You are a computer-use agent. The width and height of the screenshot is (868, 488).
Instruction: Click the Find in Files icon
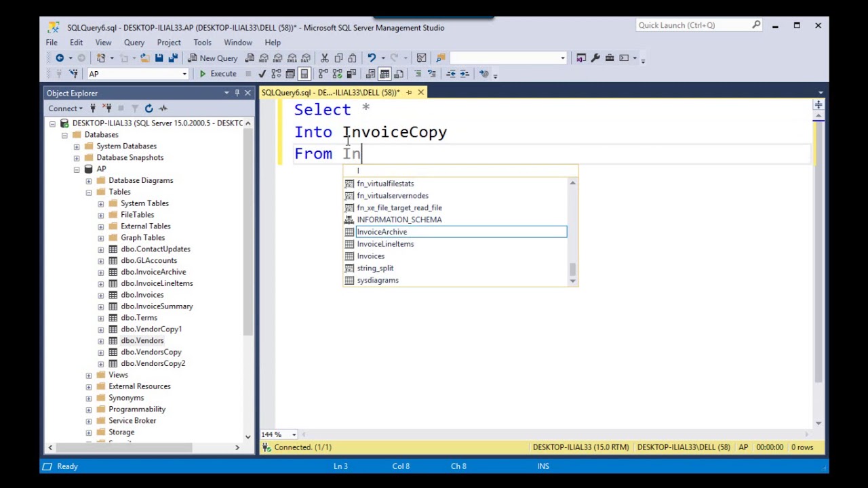tap(440, 58)
